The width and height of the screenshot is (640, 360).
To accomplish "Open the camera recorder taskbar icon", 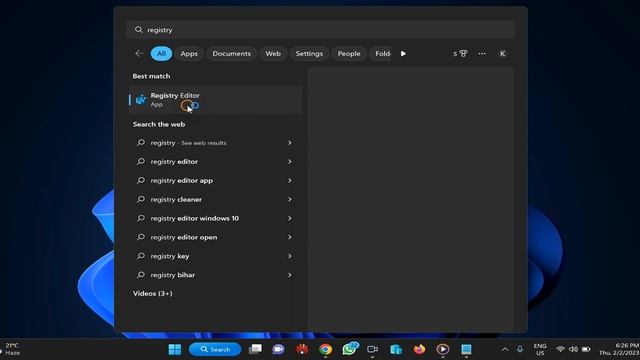I will 372,349.
